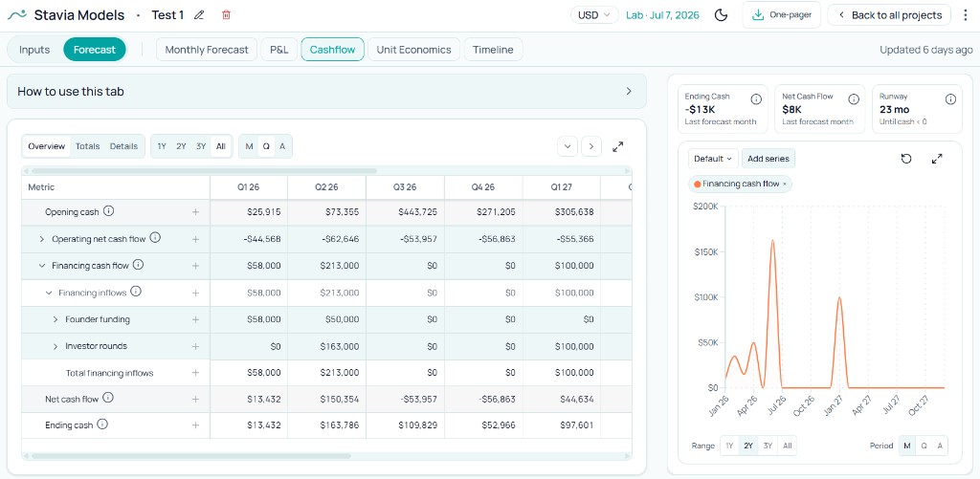
Task: Click plus icon on Founder funding row
Action: tap(195, 319)
